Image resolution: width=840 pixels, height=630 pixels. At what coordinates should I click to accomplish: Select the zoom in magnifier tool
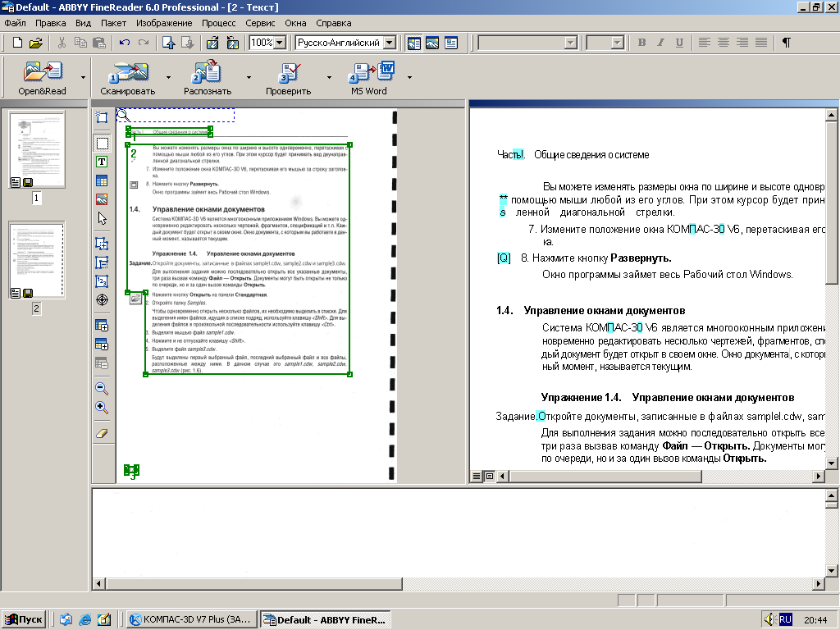click(102, 408)
